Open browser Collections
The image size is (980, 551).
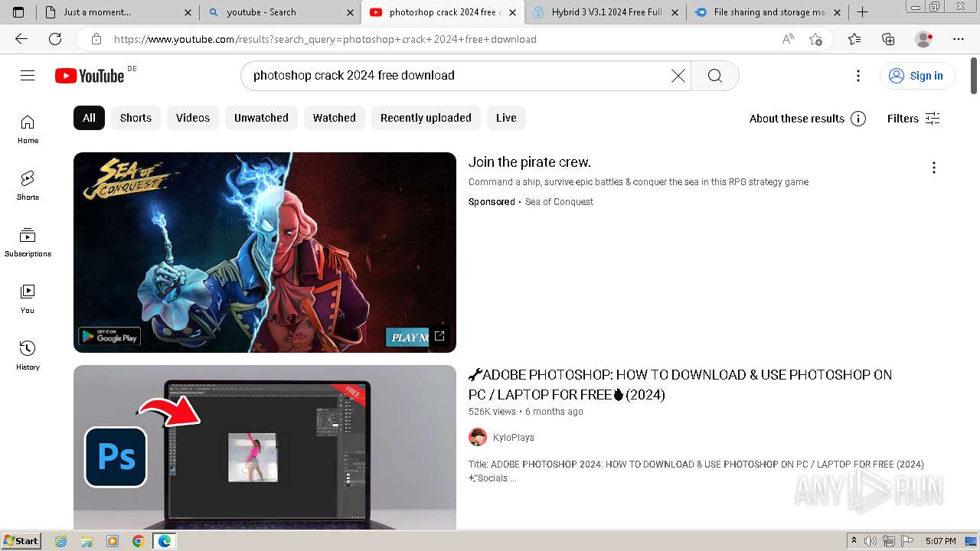click(x=888, y=39)
